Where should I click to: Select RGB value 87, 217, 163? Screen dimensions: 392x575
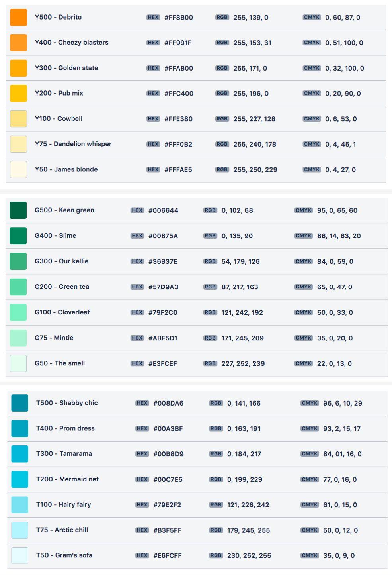click(x=240, y=287)
